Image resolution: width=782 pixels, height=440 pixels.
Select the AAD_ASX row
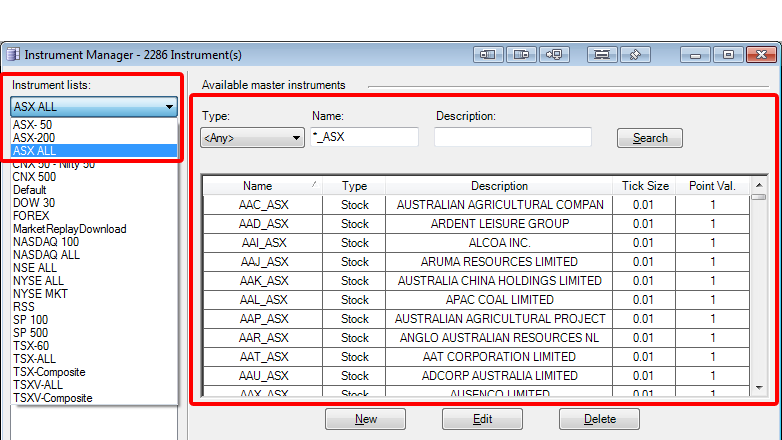(476, 224)
